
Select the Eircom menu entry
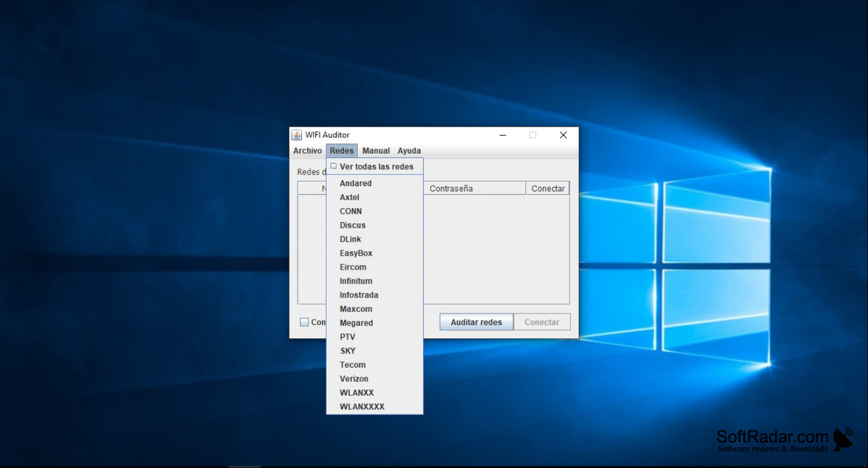pyautogui.click(x=374, y=267)
